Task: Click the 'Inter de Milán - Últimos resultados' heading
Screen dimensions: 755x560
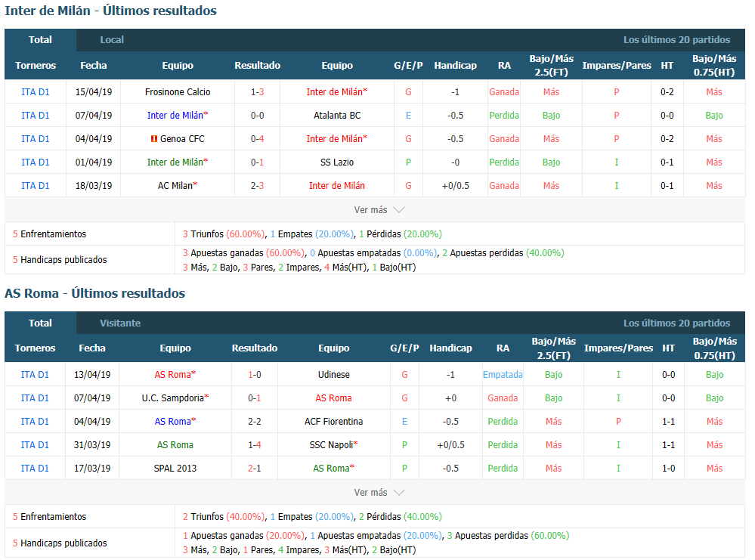Action: point(111,11)
